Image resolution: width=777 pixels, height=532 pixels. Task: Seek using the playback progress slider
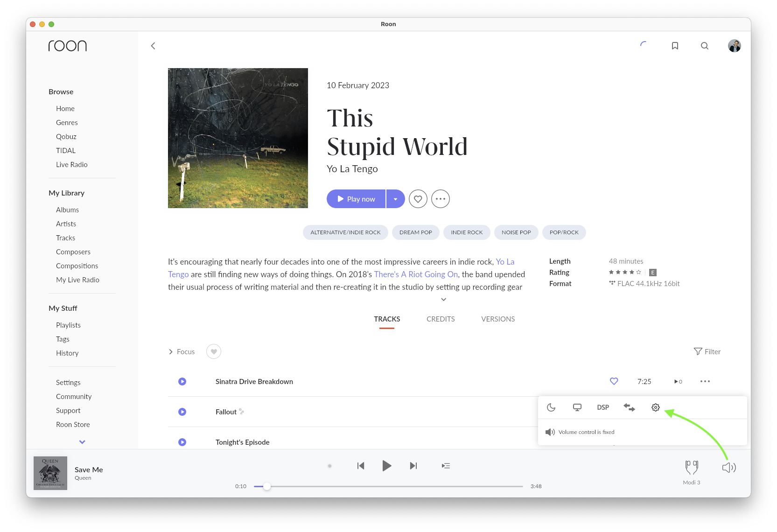point(388,486)
